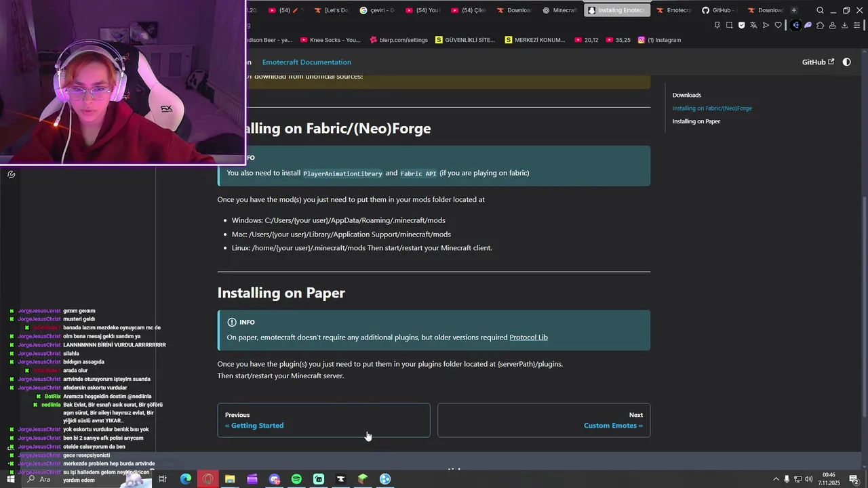Screen dimensions: 868x488
Task: Launch Microsoft Edge from the taskbar
Action: 186,479
